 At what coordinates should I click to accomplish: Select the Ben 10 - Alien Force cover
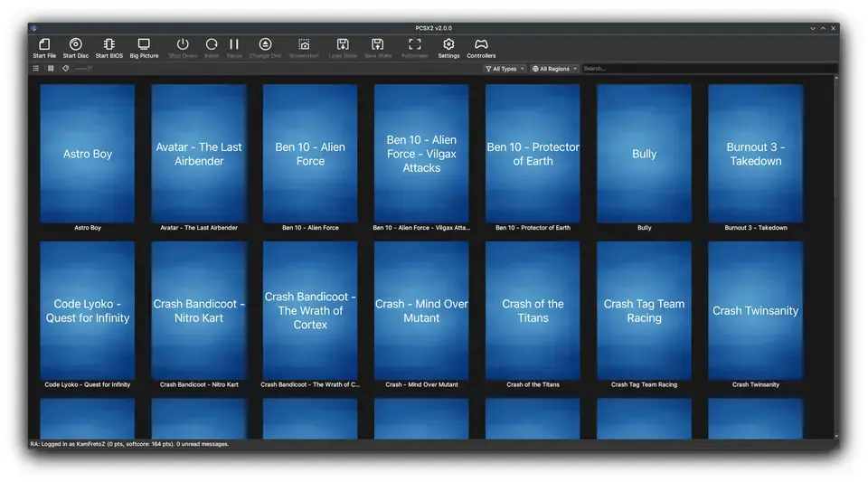[310, 154]
